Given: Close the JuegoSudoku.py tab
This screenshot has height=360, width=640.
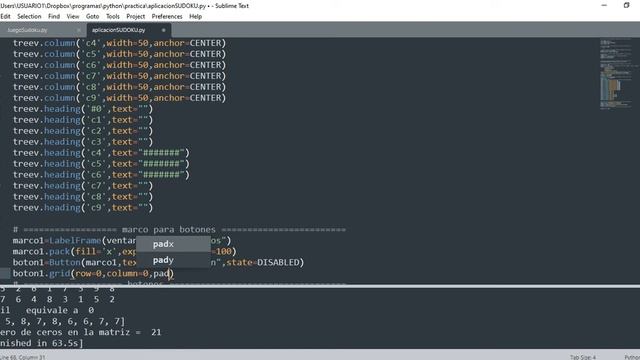Looking at the screenshot, I should pyautogui.click(x=79, y=30).
